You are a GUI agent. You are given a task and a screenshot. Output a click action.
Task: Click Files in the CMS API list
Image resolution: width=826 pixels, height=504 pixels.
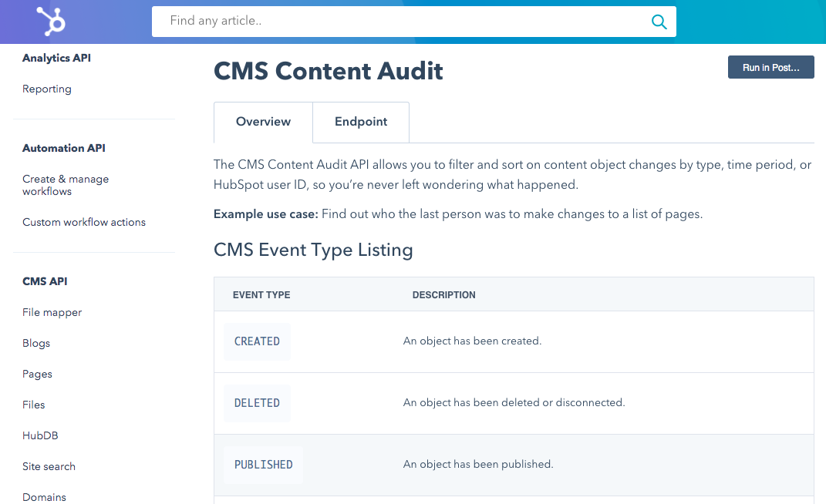click(34, 405)
